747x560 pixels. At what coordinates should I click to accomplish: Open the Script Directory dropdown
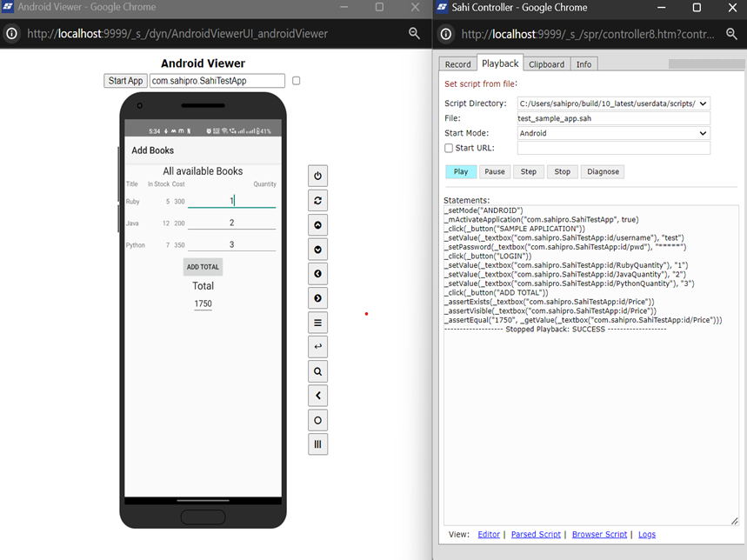(x=613, y=103)
